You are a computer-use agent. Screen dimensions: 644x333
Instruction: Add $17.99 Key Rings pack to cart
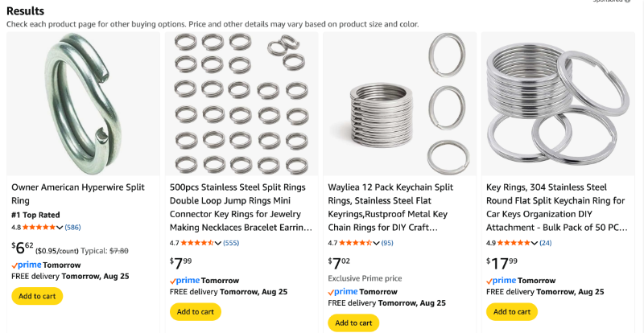coord(512,312)
